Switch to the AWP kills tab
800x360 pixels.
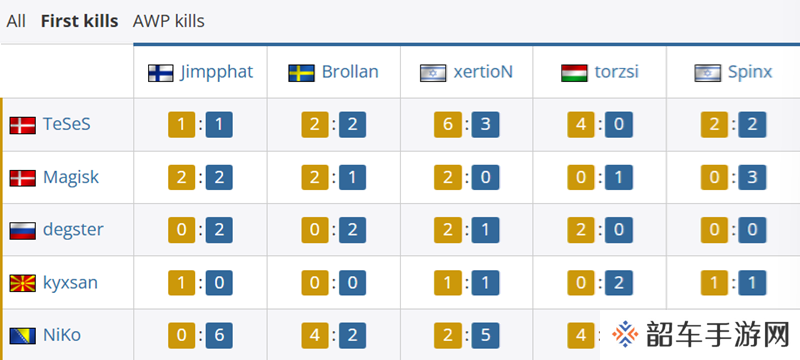168,21
